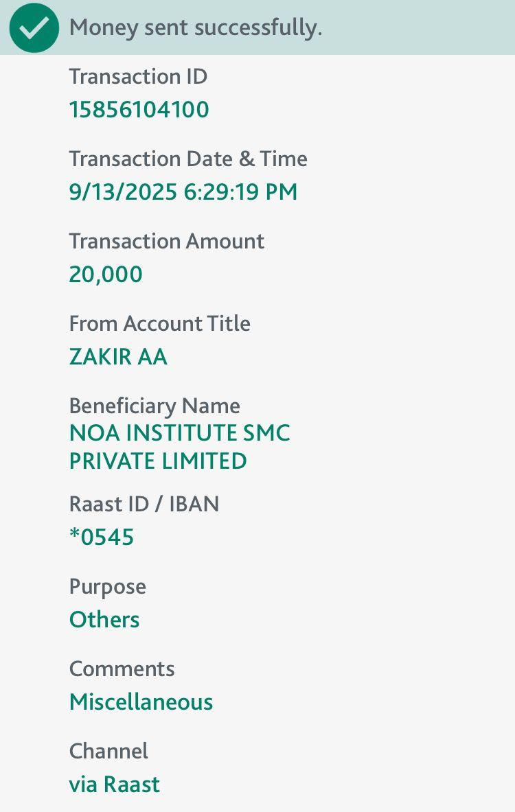
Task: Click the Channel label
Action: click(x=108, y=752)
